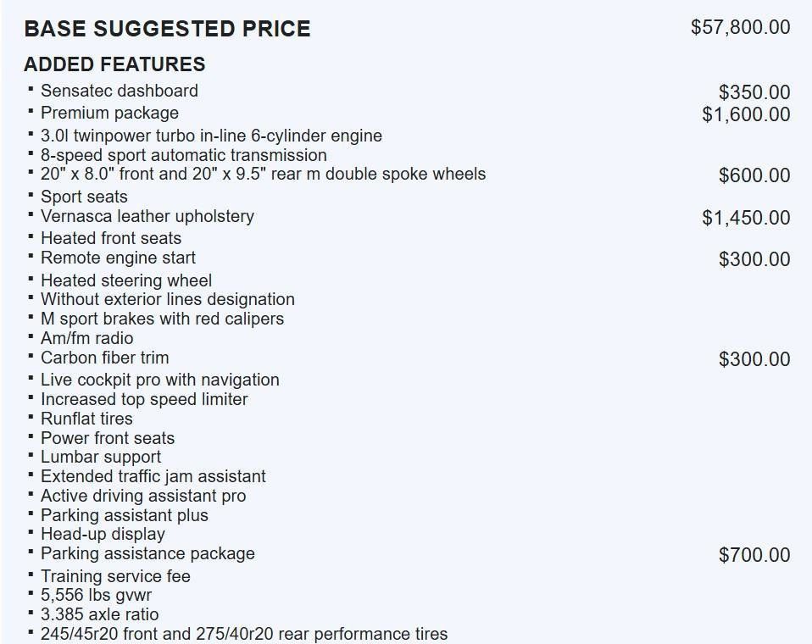Click the Added Features heading
Screen dimensions: 812x644
(x=114, y=64)
